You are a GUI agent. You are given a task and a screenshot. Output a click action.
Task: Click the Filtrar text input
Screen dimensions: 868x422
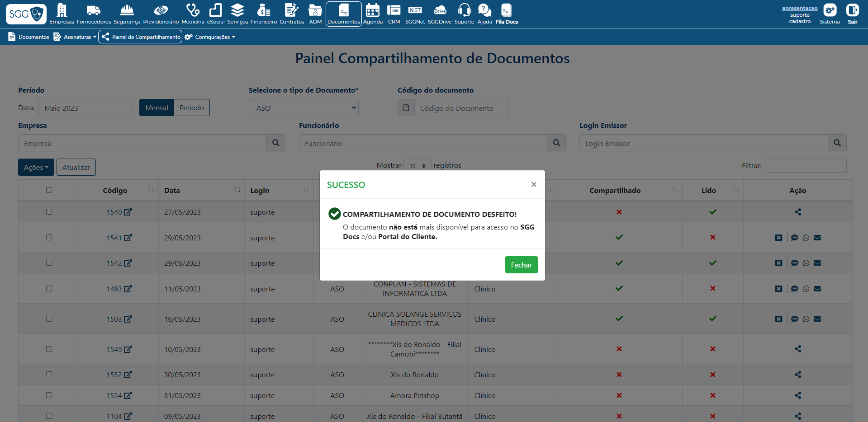[x=806, y=166]
